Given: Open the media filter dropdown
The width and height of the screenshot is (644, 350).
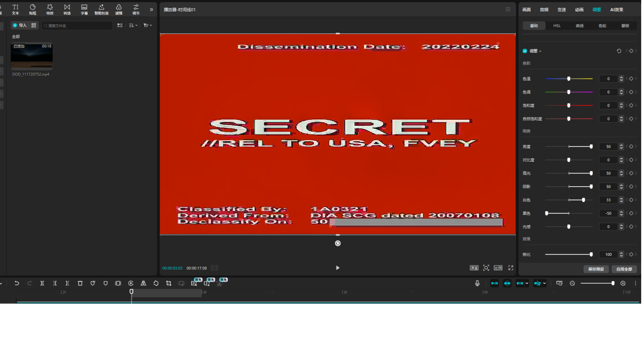Looking at the screenshot, I should coord(147,25).
